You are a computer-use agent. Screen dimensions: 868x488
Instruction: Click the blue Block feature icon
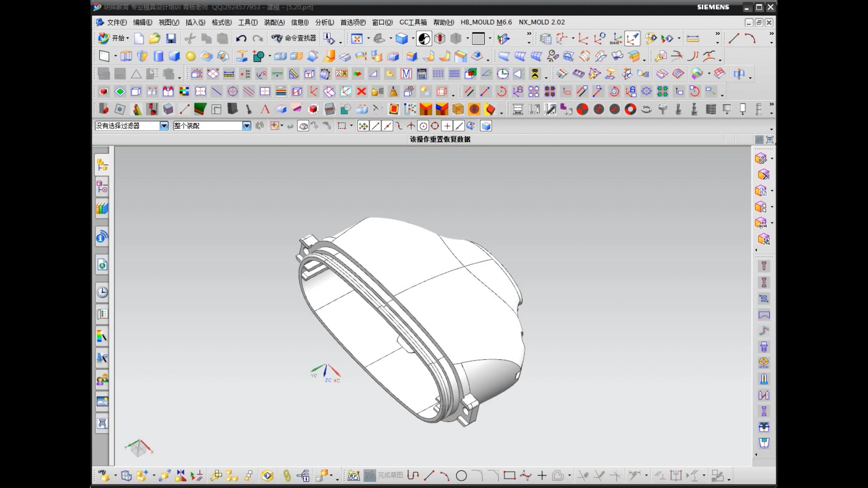[x=174, y=56]
